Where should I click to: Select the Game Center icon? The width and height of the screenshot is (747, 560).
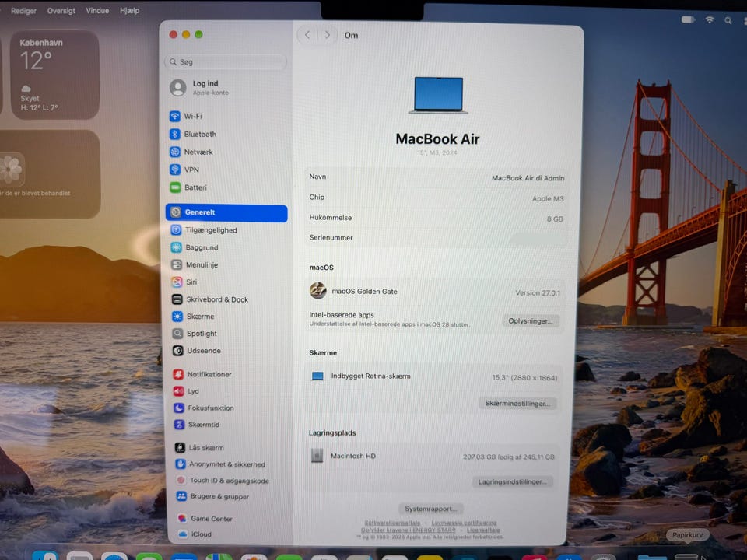[181, 518]
